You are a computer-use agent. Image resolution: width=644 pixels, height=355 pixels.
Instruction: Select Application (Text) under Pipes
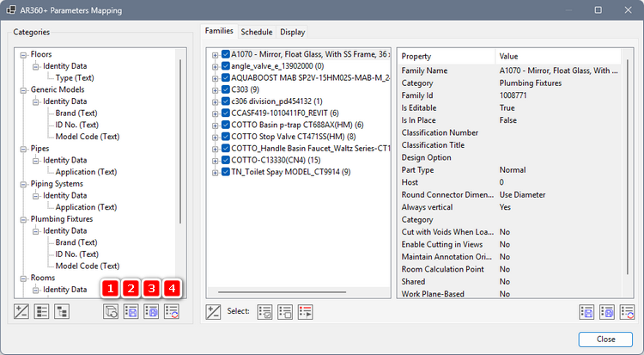point(86,172)
